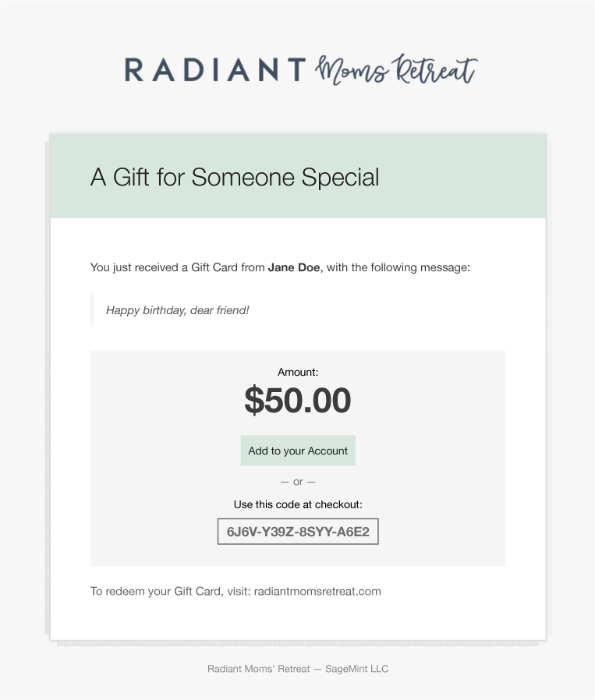Click the quote block's left border bar
Screen dimensions: 595x700
(92, 309)
